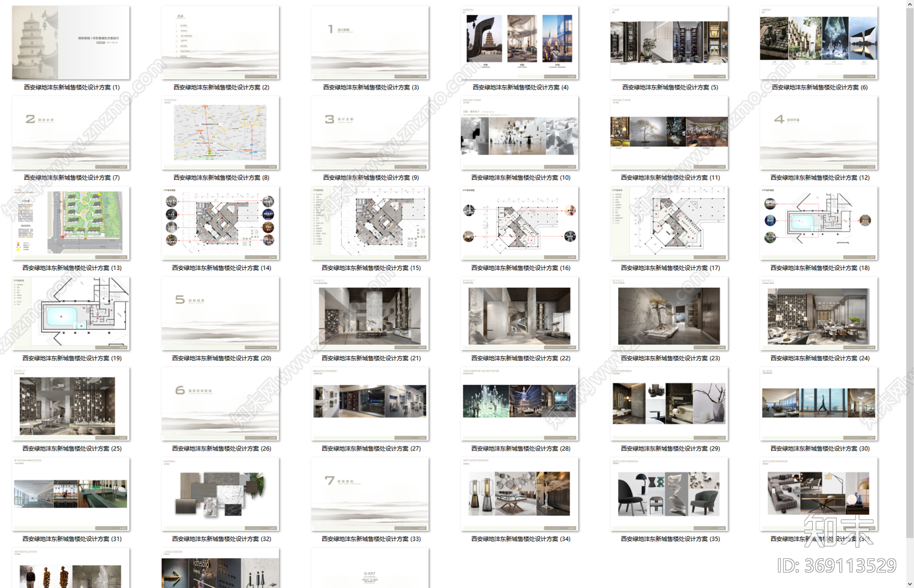Click file name '西安绿地沣东新城售楼处设计方案 (17)'
914x588 pixels.
(671, 268)
